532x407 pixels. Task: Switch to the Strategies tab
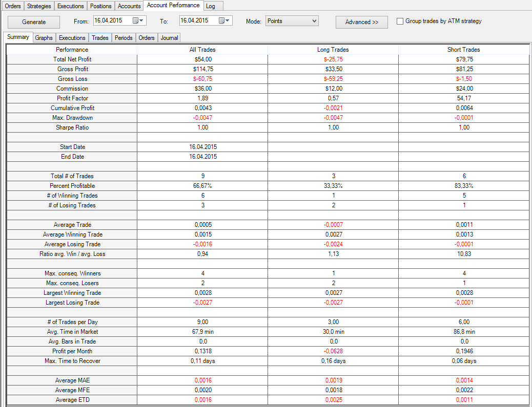(39, 6)
